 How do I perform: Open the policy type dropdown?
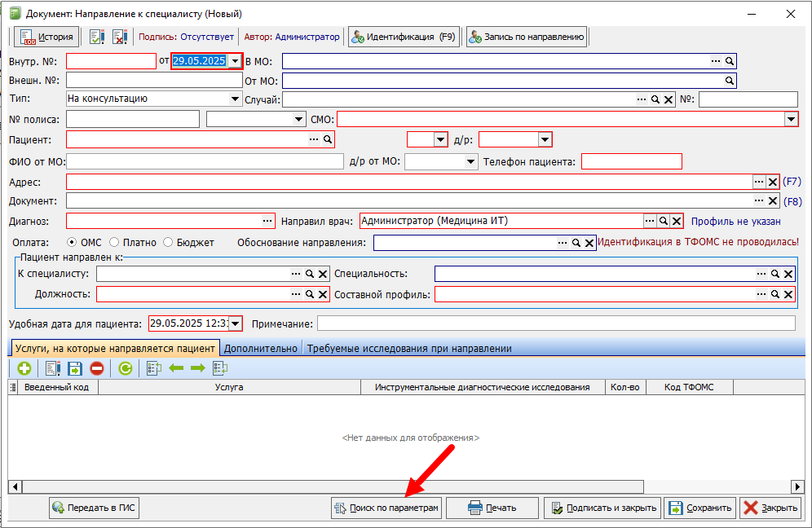point(299,119)
